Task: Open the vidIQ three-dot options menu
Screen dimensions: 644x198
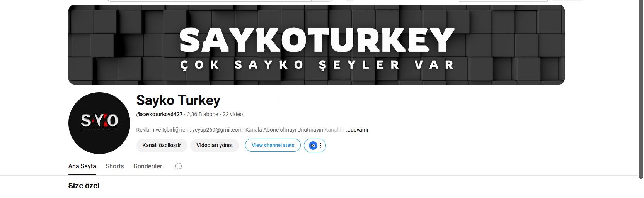Action: [320, 146]
